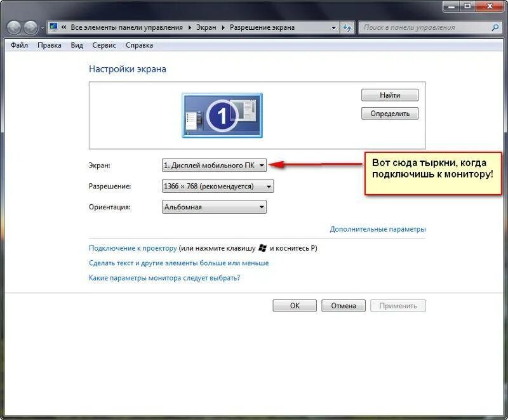Open the Ориентация dropdown
508x420 pixels.
point(214,207)
